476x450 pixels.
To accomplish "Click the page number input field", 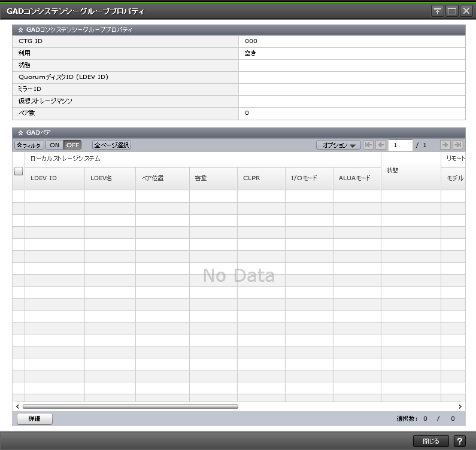I will pos(400,145).
